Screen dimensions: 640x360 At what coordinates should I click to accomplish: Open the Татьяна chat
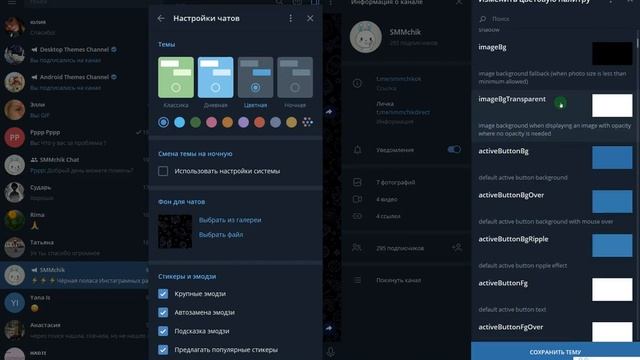click(74, 248)
